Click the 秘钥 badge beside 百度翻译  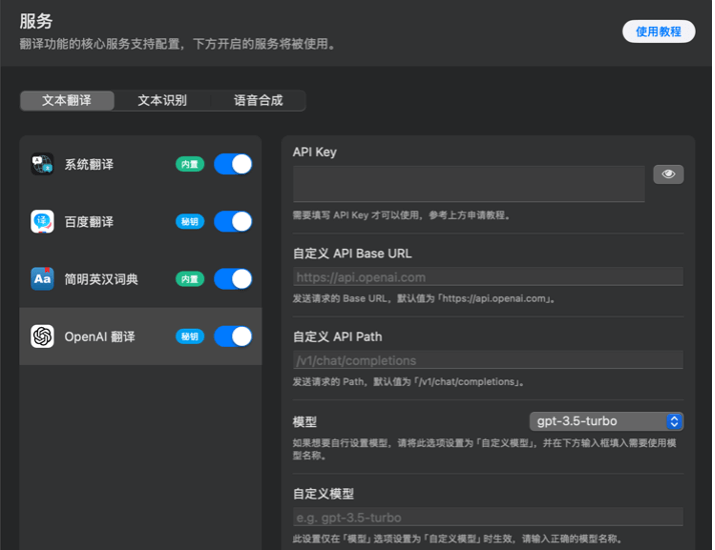click(x=190, y=222)
